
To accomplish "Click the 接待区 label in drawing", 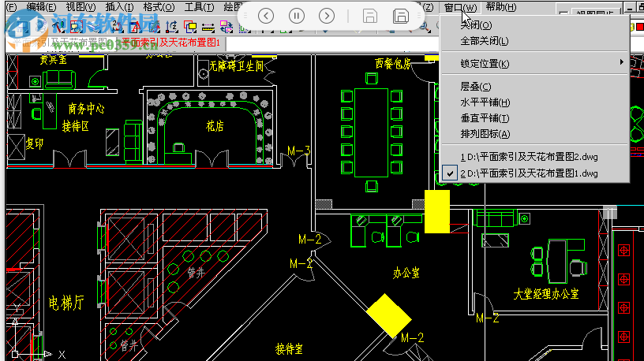I will click(76, 126).
